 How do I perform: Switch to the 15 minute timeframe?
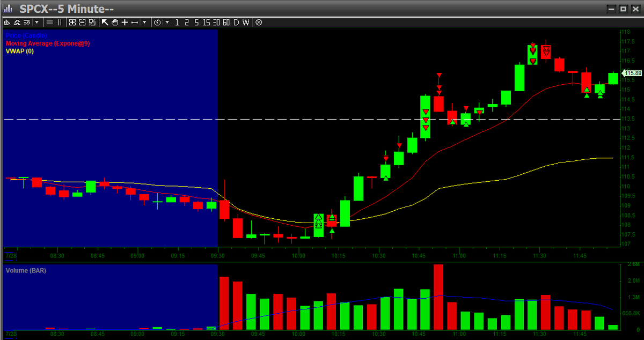click(206, 22)
